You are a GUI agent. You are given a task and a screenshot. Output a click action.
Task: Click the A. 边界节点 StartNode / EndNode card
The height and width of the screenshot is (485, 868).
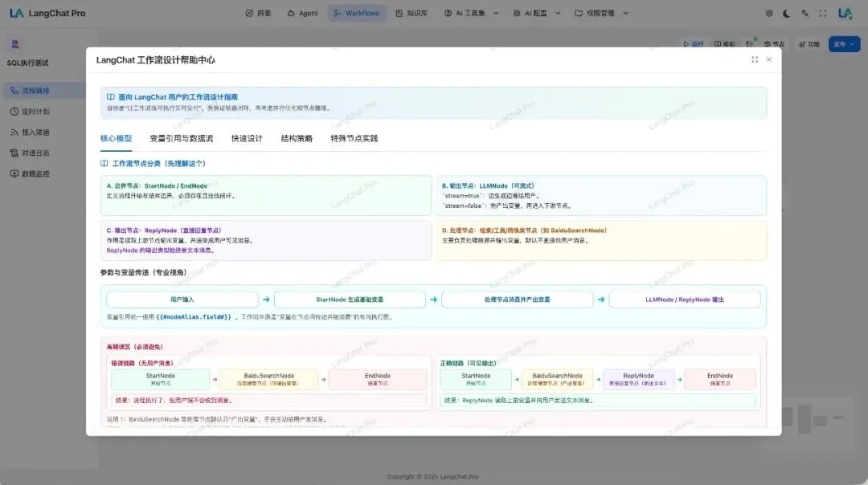click(x=266, y=195)
